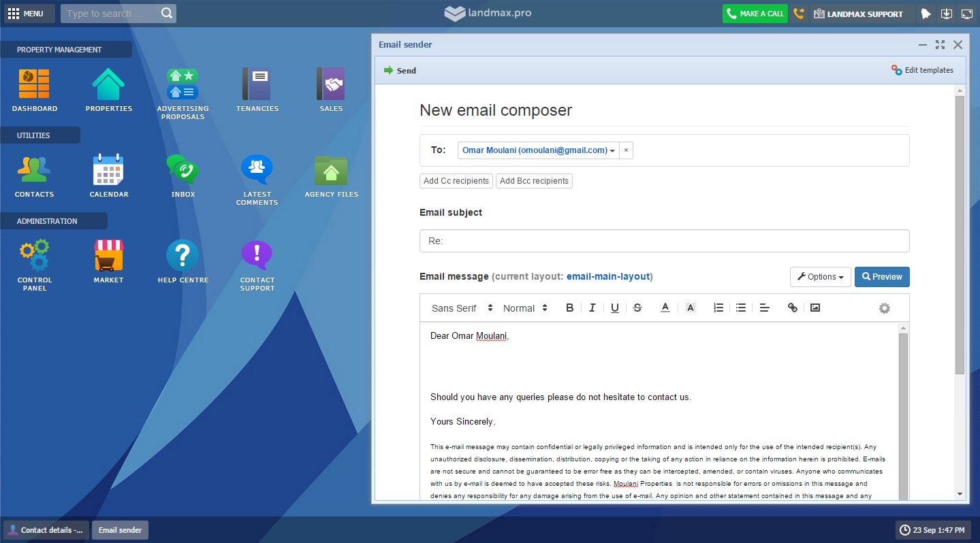Switch to the Contact details taskbar item
This screenshot has width=980, height=543.
point(45,529)
